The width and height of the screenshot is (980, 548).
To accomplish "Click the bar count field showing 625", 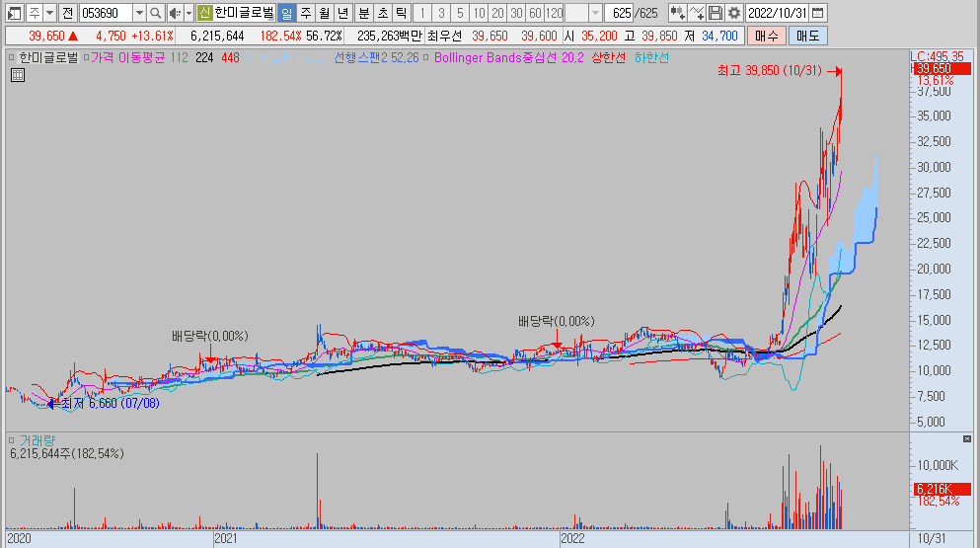I will click(x=619, y=13).
